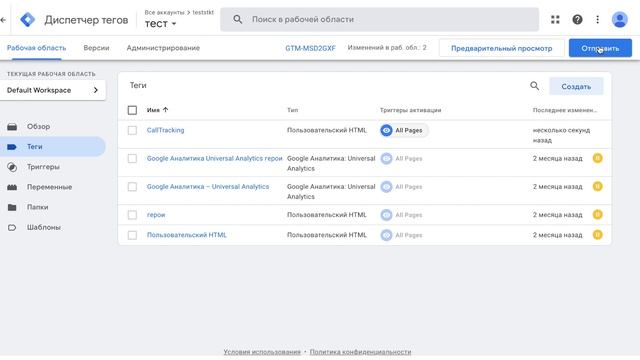Expand the Default Workspace selector
The width and height of the screenshot is (640, 360).
pyautogui.click(x=53, y=90)
